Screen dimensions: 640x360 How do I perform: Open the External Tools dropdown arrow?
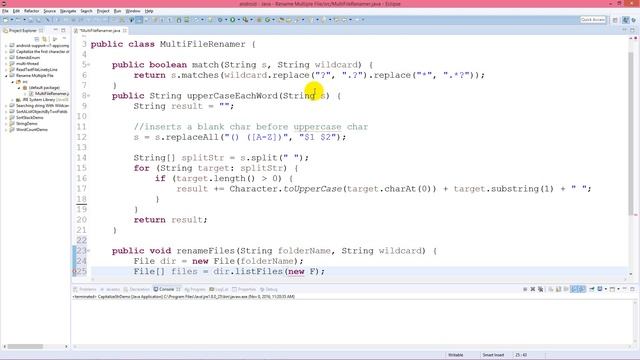251,20
